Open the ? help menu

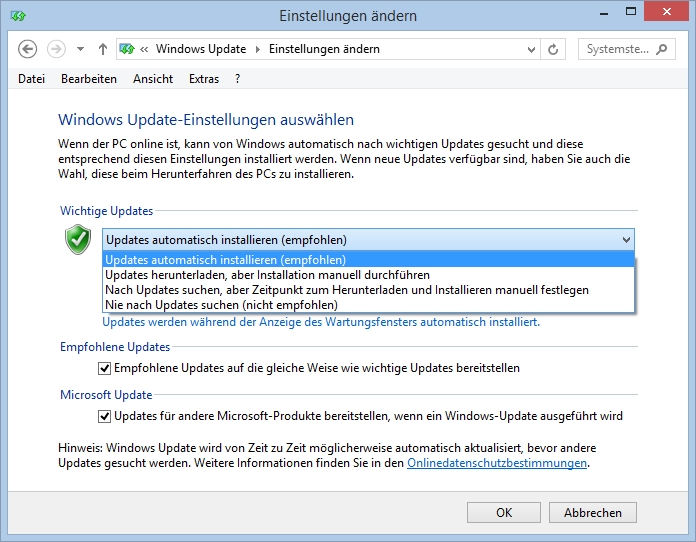237,79
